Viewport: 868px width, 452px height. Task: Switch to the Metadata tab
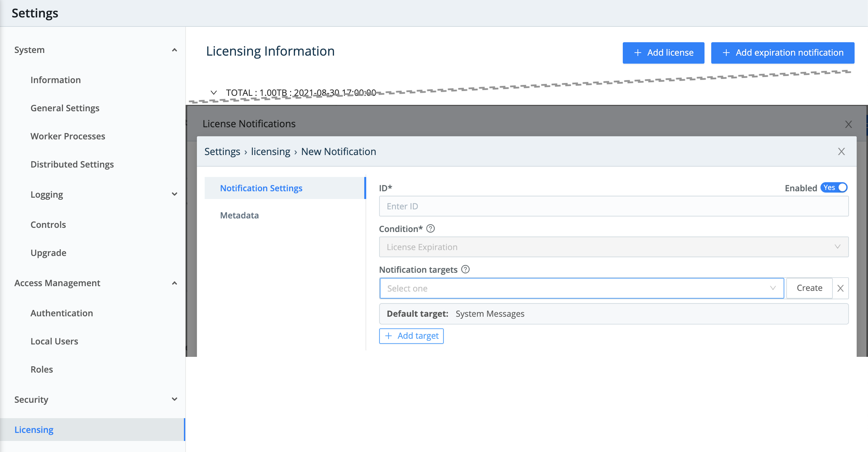click(x=239, y=215)
